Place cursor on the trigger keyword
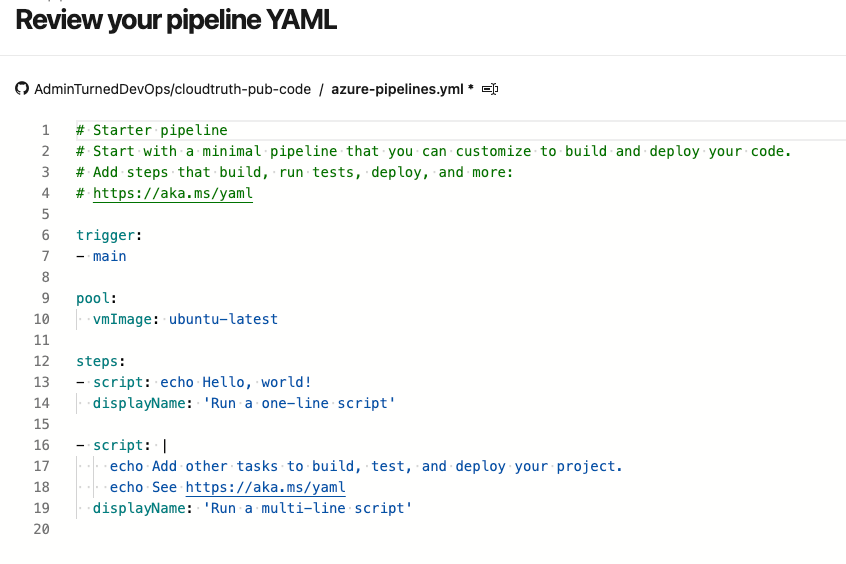This screenshot has width=846, height=564. (105, 235)
